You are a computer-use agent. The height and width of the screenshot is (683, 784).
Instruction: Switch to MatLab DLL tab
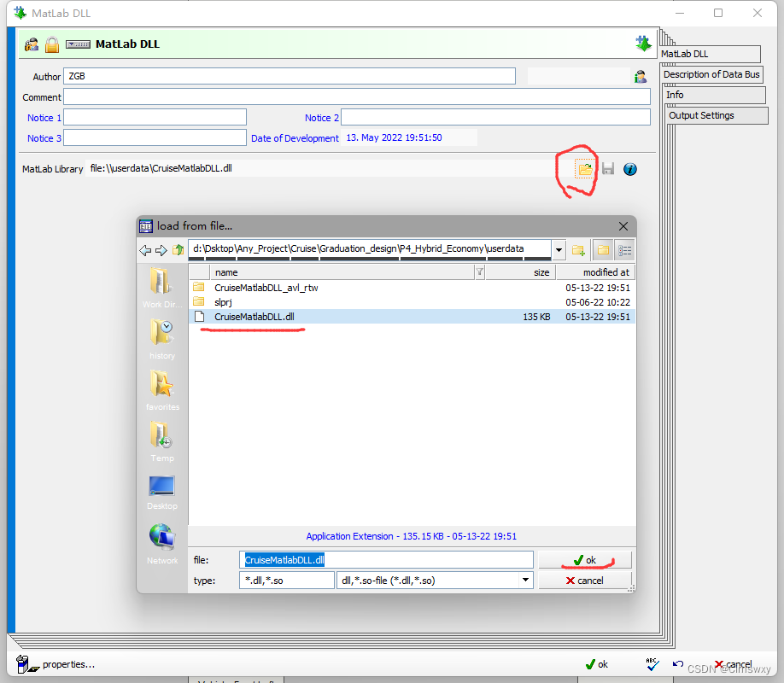click(710, 54)
